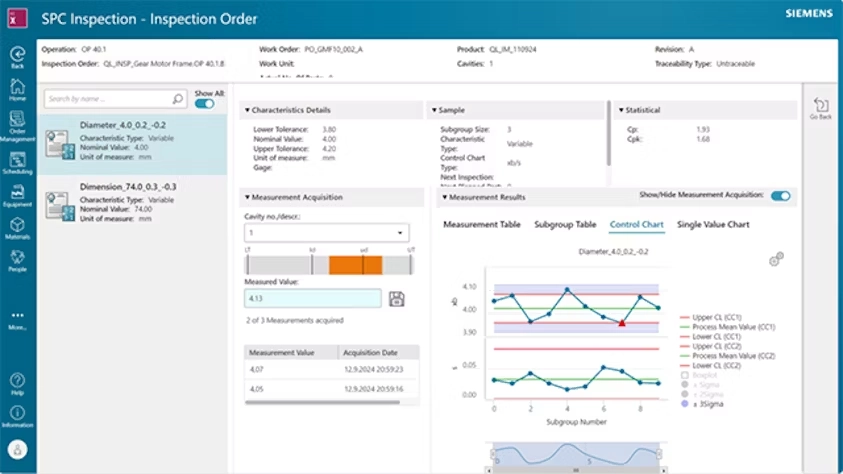Open the People section
This screenshot has width=843, height=474.
[x=17, y=259]
